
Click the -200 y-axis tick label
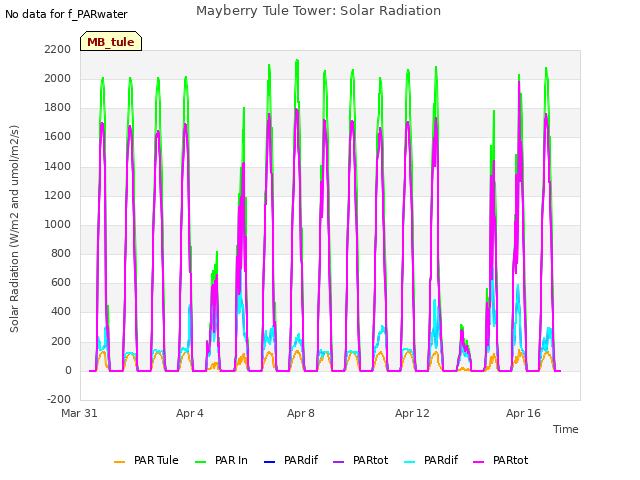click(x=59, y=399)
